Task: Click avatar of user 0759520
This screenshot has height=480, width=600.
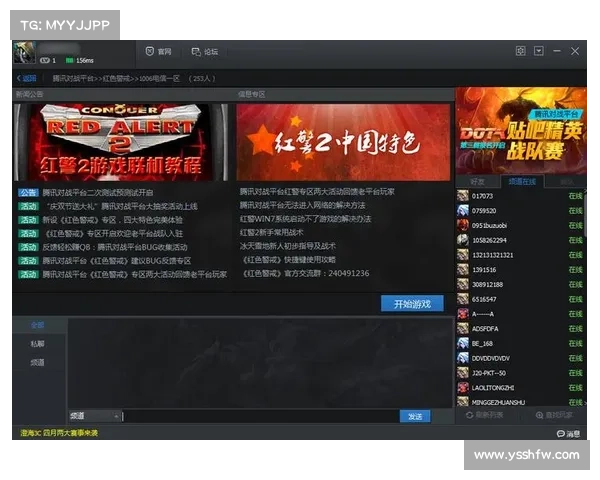Action: [x=463, y=211]
